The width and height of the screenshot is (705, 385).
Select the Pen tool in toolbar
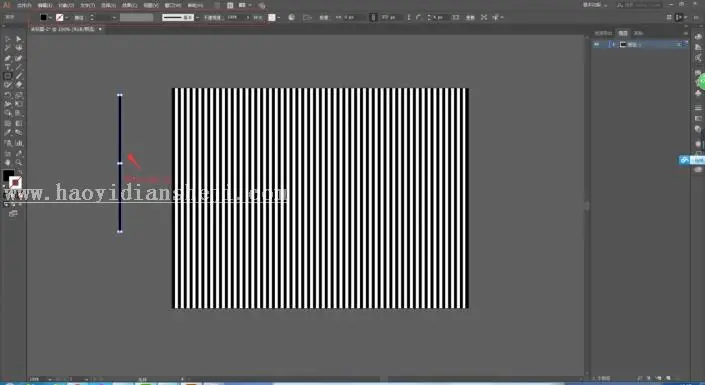[x=8, y=58]
